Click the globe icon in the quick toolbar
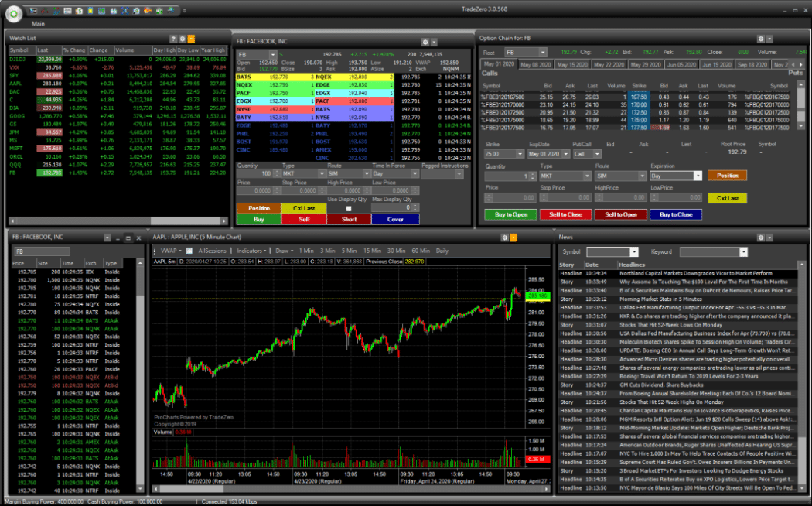The width and height of the screenshot is (812, 506). pos(171,10)
